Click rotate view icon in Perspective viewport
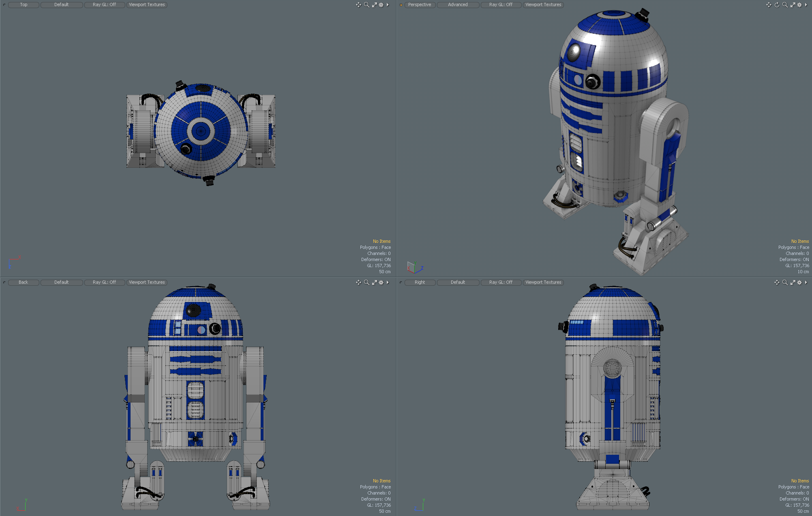Viewport: 812px width, 516px height. pyautogui.click(x=777, y=5)
